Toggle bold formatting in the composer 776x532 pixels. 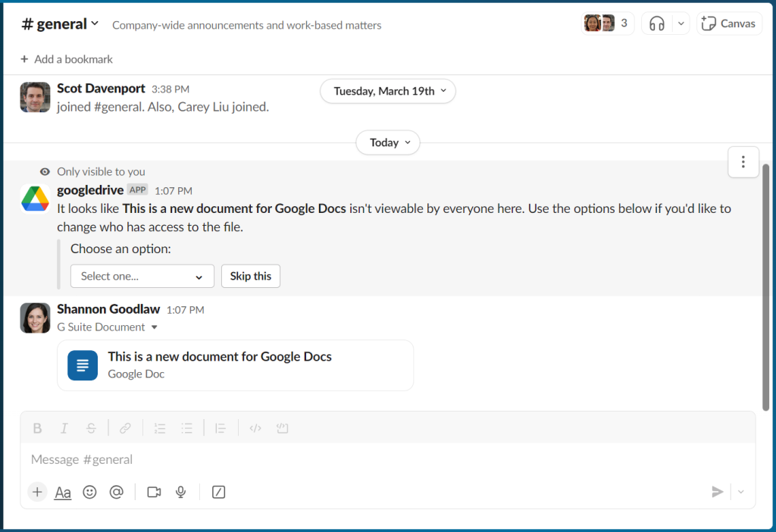[37, 427]
